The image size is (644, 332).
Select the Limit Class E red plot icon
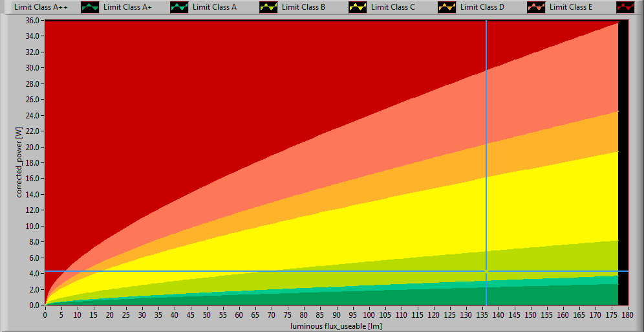626,8
